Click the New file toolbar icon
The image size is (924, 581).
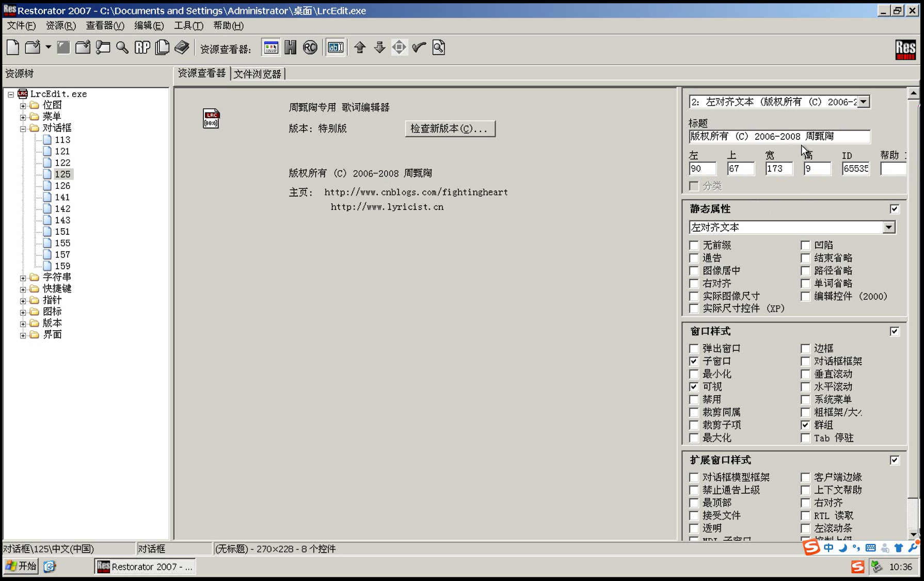(x=13, y=47)
